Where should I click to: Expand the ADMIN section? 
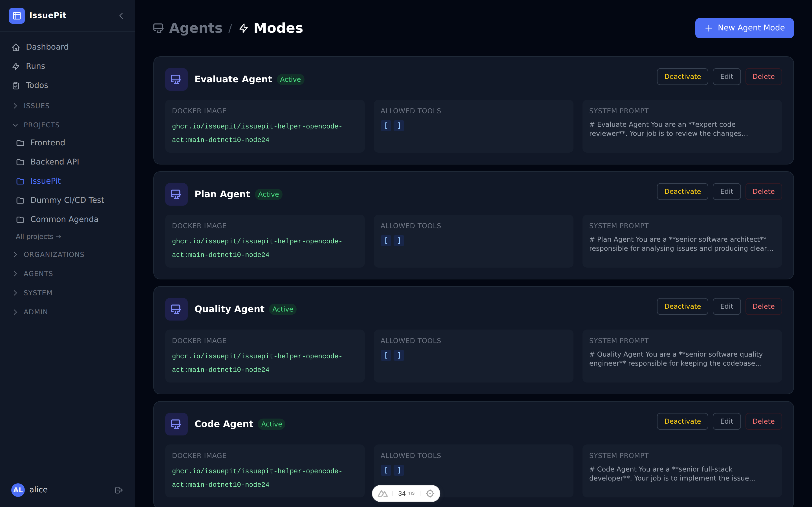point(16,312)
